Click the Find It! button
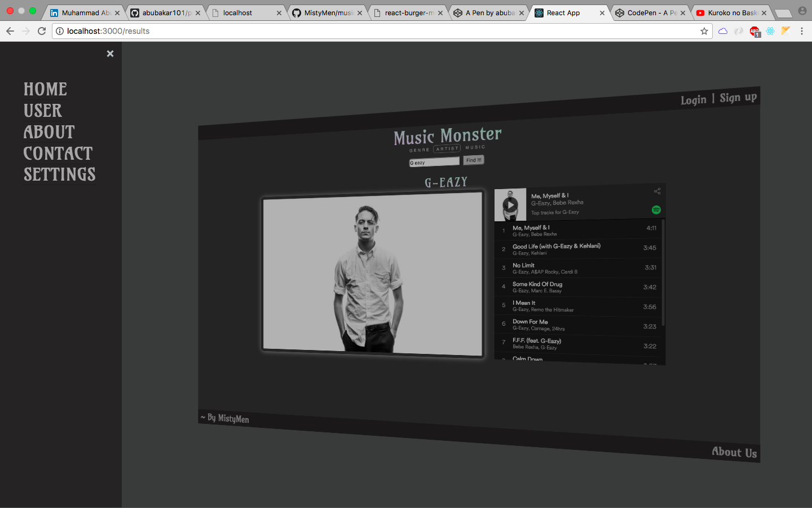The height and width of the screenshot is (508, 812). tap(474, 160)
